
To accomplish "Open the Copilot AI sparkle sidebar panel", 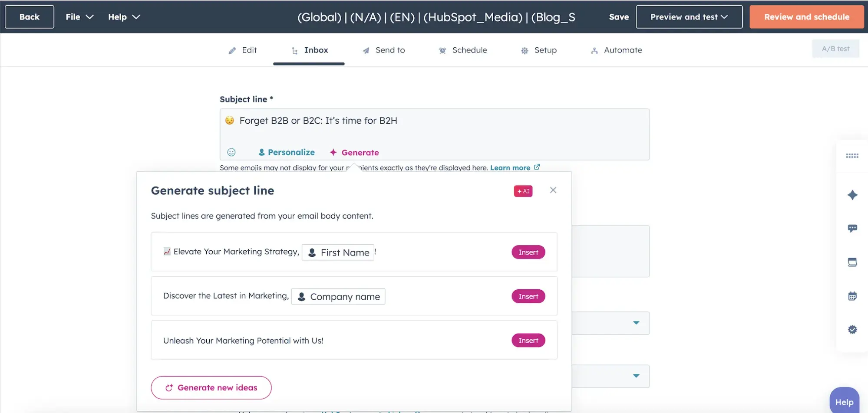I will (852, 195).
